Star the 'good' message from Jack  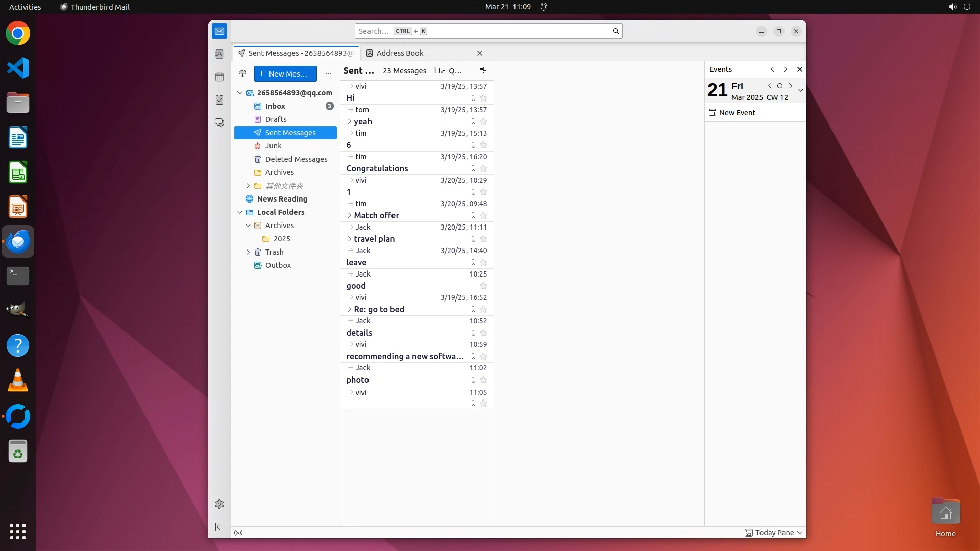coord(483,286)
